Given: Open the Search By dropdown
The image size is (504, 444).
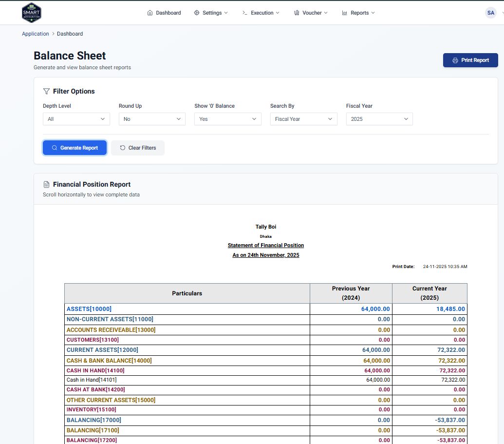Looking at the screenshot, I should coord(303,119).
